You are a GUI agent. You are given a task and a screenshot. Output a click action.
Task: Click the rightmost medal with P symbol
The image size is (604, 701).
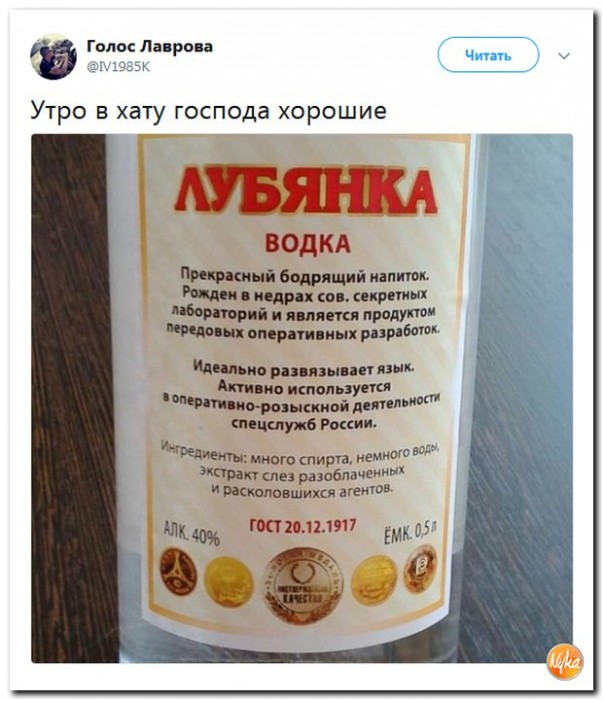420,569
